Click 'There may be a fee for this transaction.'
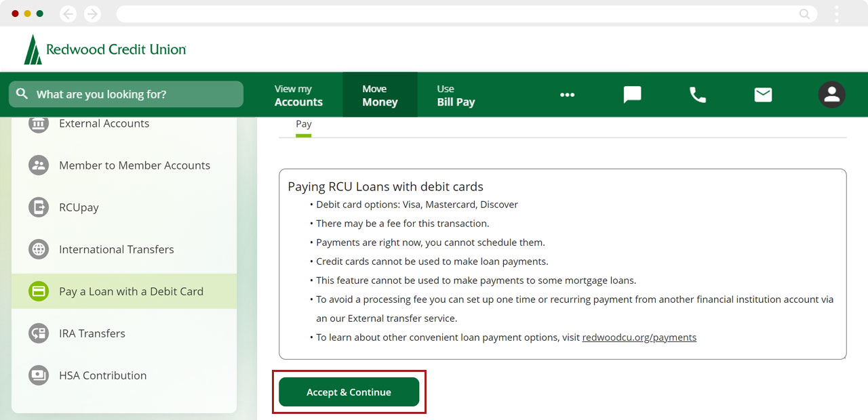 (x=402, y=224)
